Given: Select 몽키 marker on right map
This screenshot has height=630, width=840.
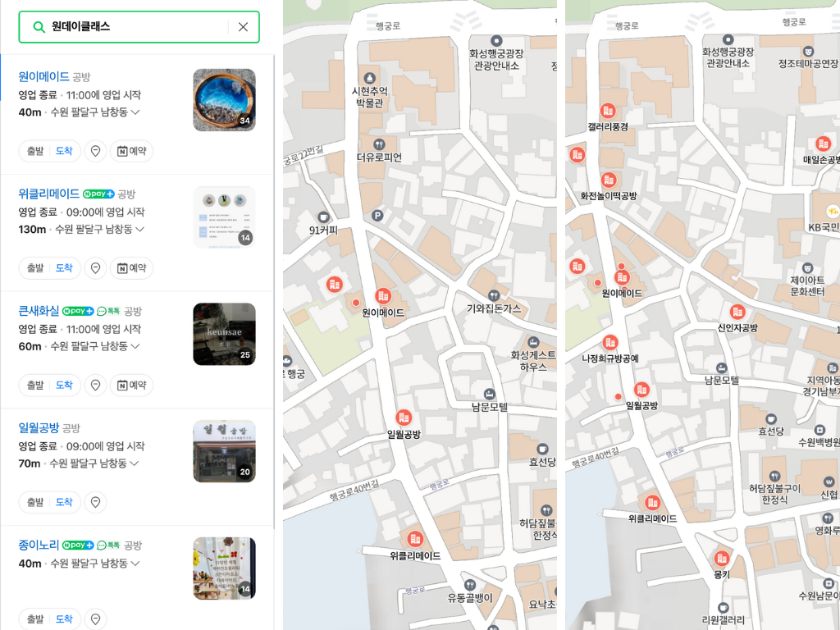Looking at the screenshot, I should 722,559.
